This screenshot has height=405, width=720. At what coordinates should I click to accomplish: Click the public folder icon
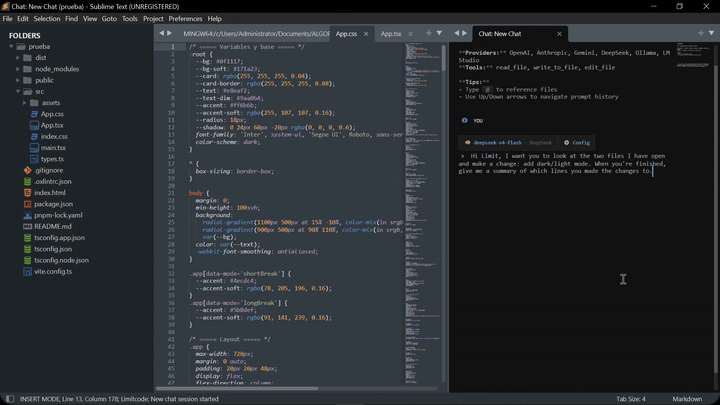point(27,80)
